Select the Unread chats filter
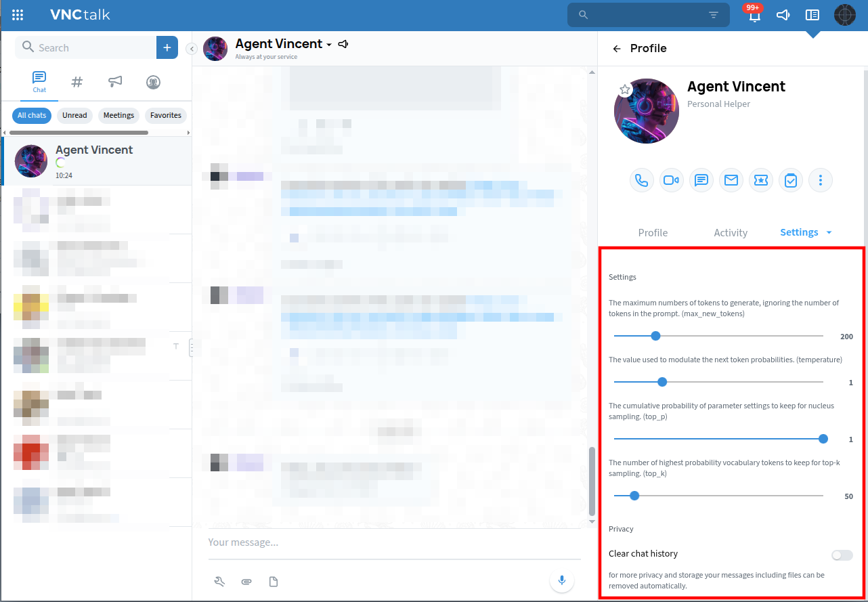This screenshot has height=602, width=868. (74, 115)
